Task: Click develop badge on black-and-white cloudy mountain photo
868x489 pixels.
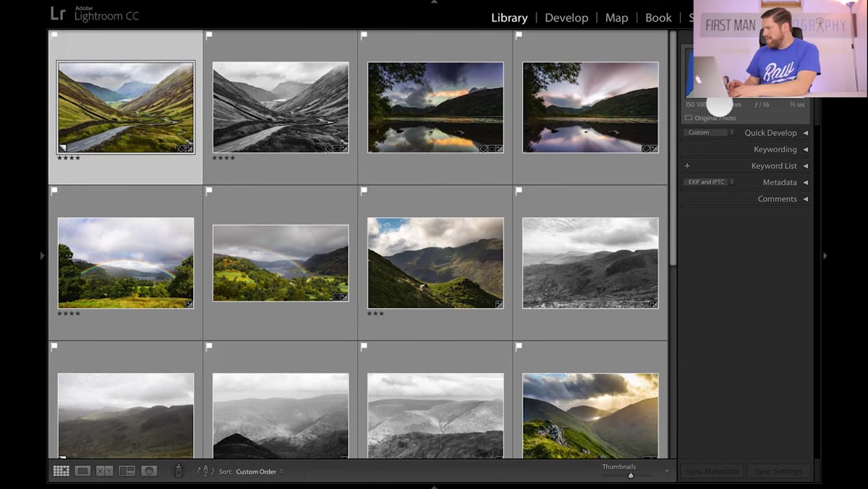Action: [654, 305]
